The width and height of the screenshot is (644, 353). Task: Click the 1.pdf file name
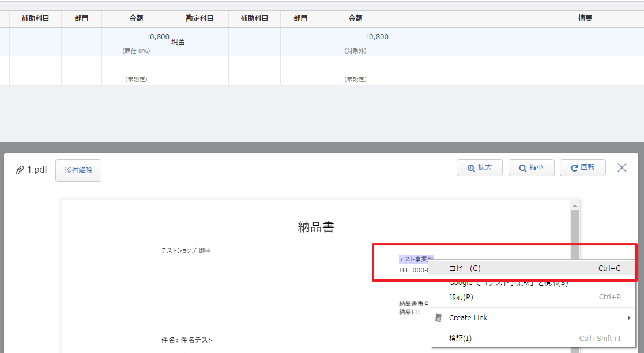(x=37, y=170)
